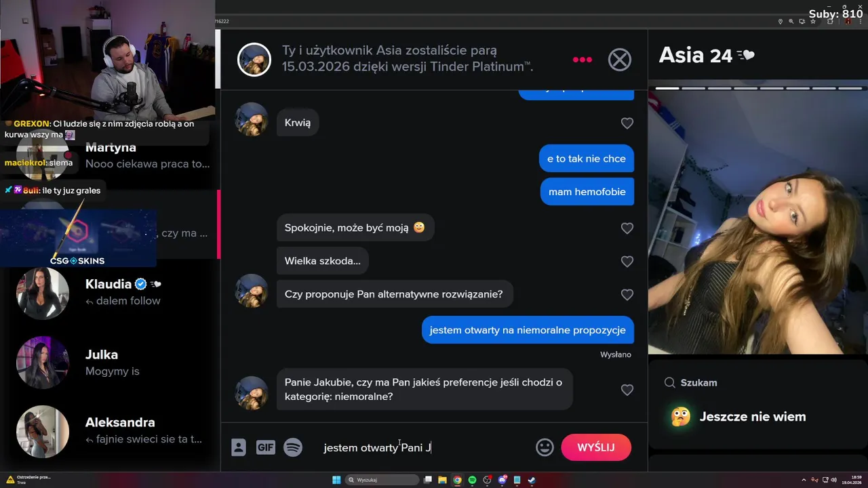Open the GIF picker
This screenshot has width=868, height=488.
click(265, 447)
